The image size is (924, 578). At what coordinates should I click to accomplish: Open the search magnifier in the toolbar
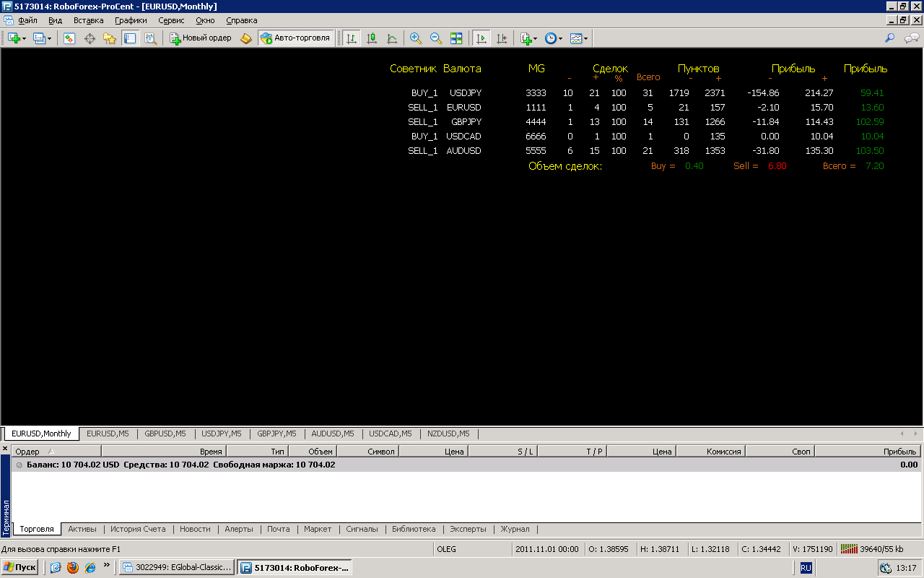[890, 38]
